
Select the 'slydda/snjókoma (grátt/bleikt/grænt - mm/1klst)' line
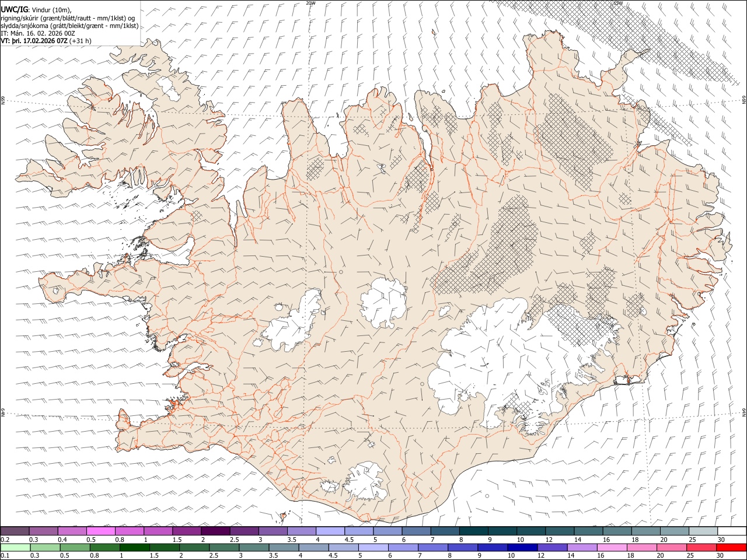(x=69, y=26)
